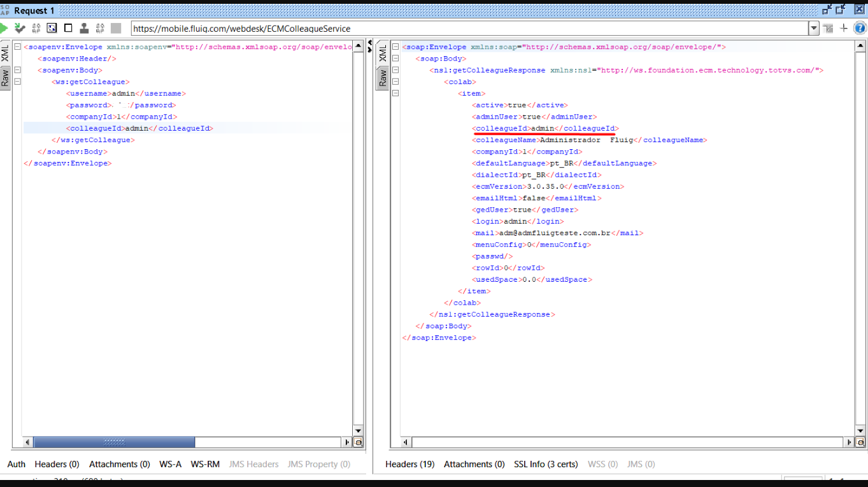Open the Auth tab below request
The image size is (868, 487).
click(x=17, y=464)
